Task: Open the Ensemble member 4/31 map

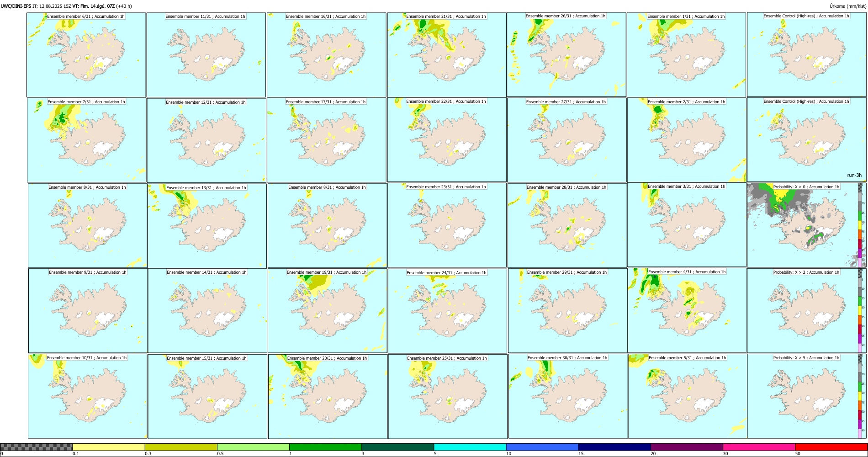Action: (x=687, y=310)
